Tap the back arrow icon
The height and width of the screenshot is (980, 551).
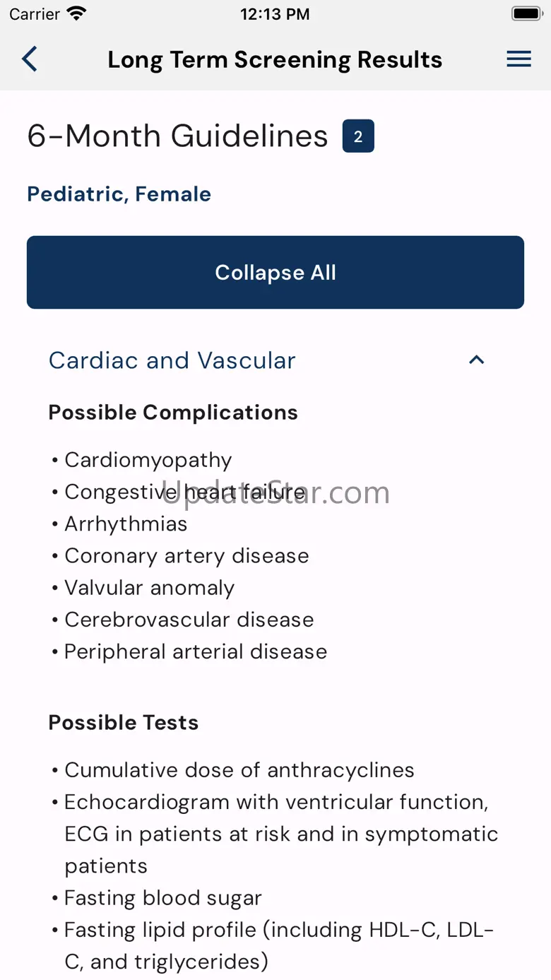[30, 59]
